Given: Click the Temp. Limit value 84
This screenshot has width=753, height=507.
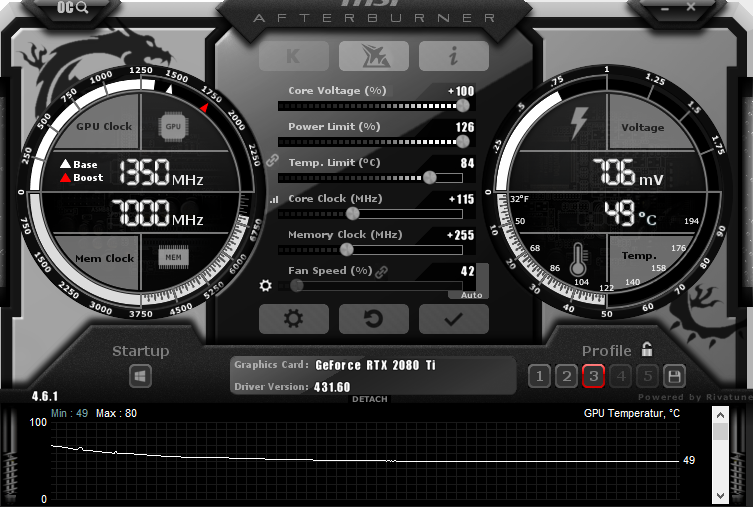Looking at the screenshot, I should coord(467,163).
